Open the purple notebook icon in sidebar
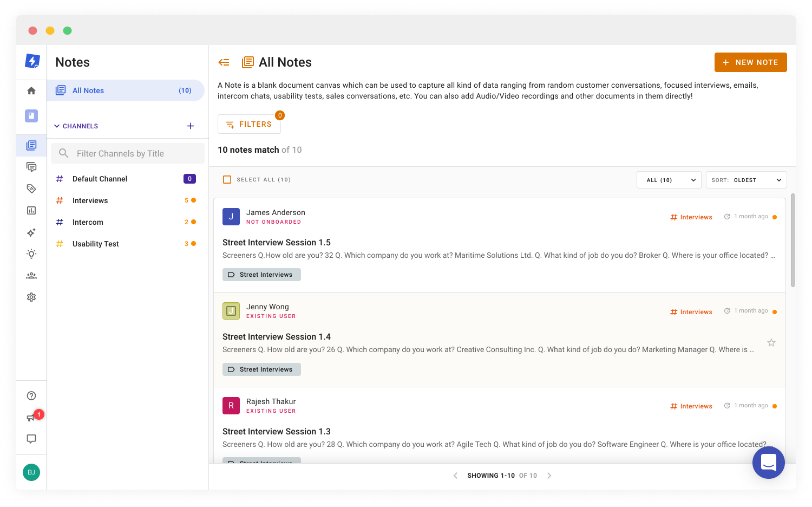Image resolution: width=812 pixels, height=507 pixels. (x=31, y=115)
